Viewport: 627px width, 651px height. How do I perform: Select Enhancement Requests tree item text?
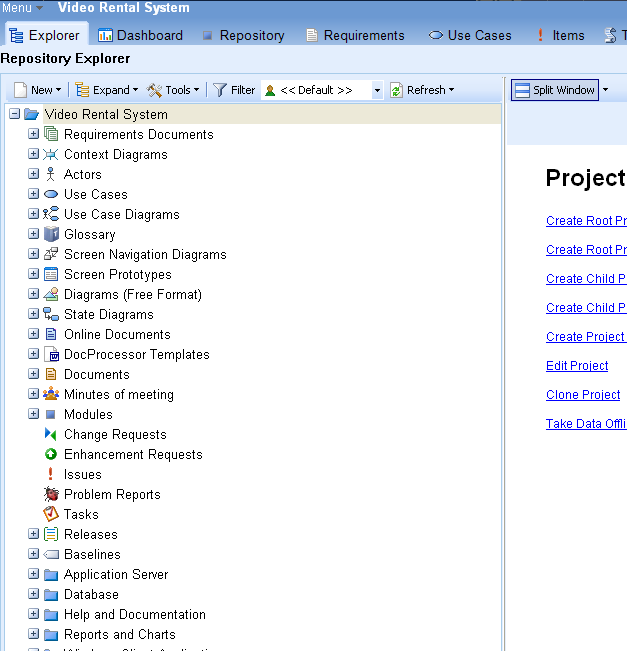click(x=133, y=454)
